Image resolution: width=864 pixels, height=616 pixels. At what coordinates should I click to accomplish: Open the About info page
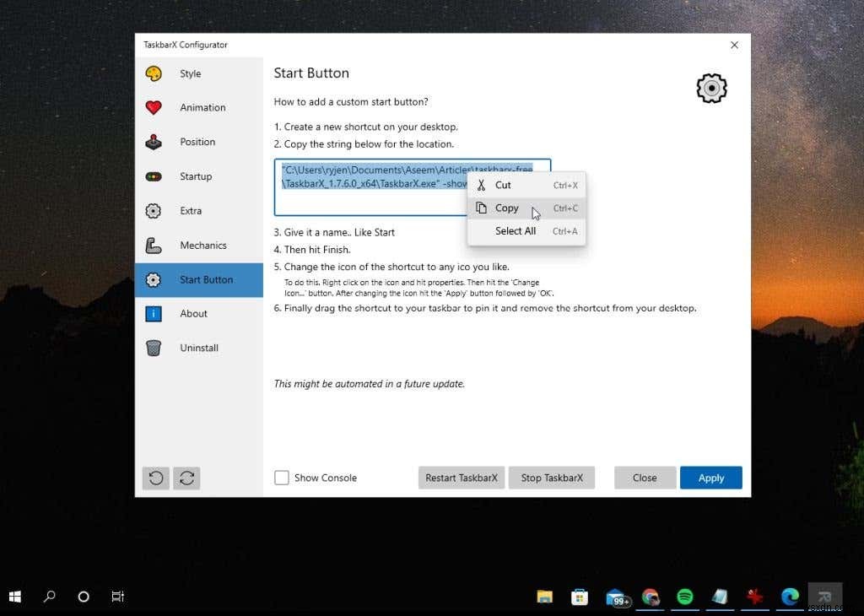(193, 313)
